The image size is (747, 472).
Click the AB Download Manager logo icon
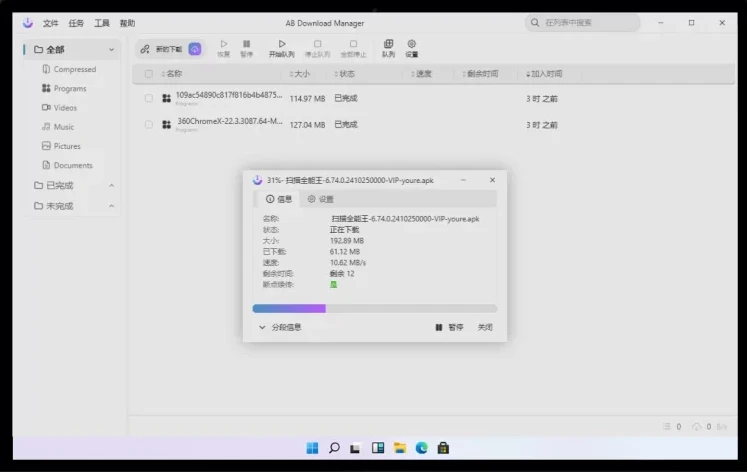point(28,22)
